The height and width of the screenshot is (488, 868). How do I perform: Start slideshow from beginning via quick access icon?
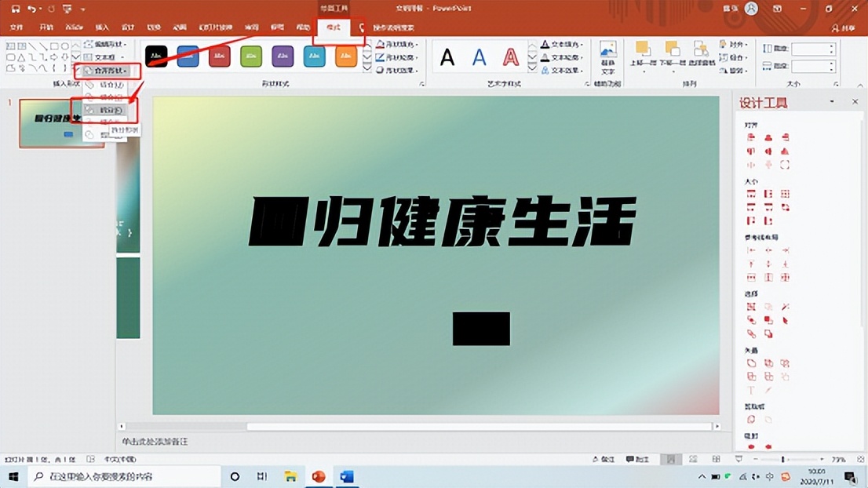[x=67, y=9]
